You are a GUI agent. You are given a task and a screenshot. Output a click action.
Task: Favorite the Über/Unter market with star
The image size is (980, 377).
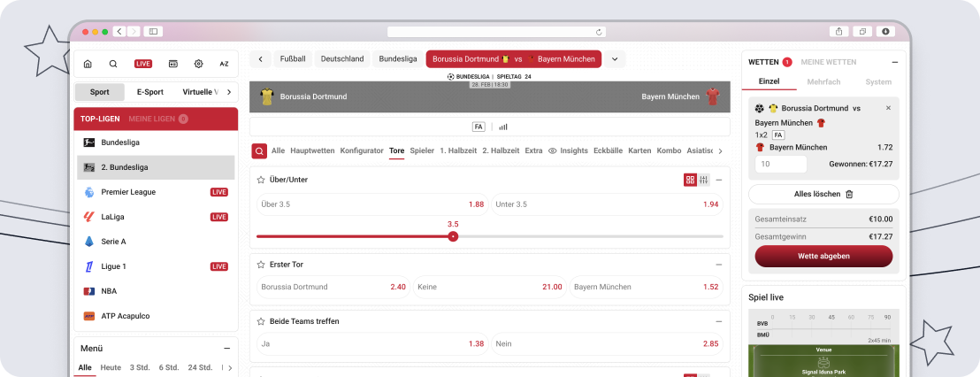pos(261,180)
